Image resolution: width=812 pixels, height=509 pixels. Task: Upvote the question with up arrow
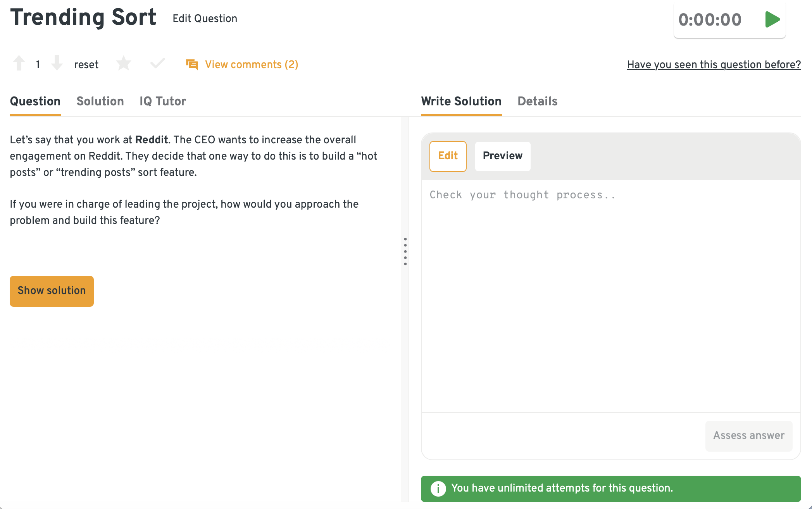tap(19, 63)
